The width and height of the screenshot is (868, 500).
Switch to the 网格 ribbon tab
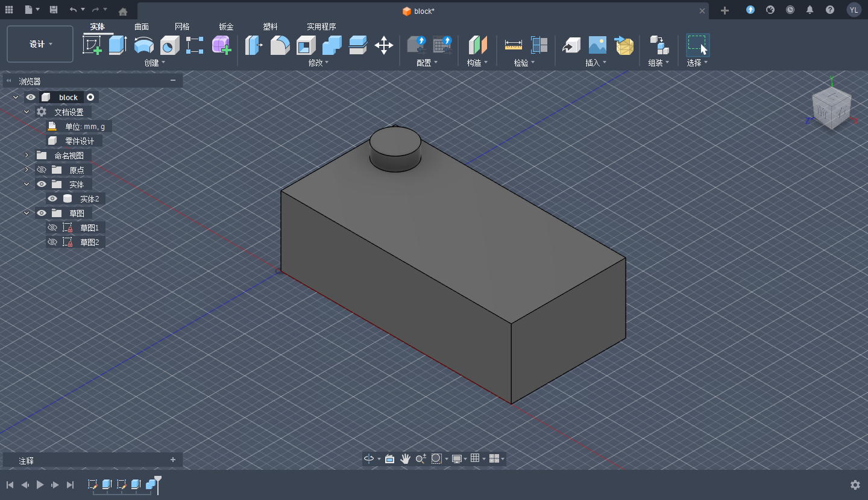click(x=182, y=27)
